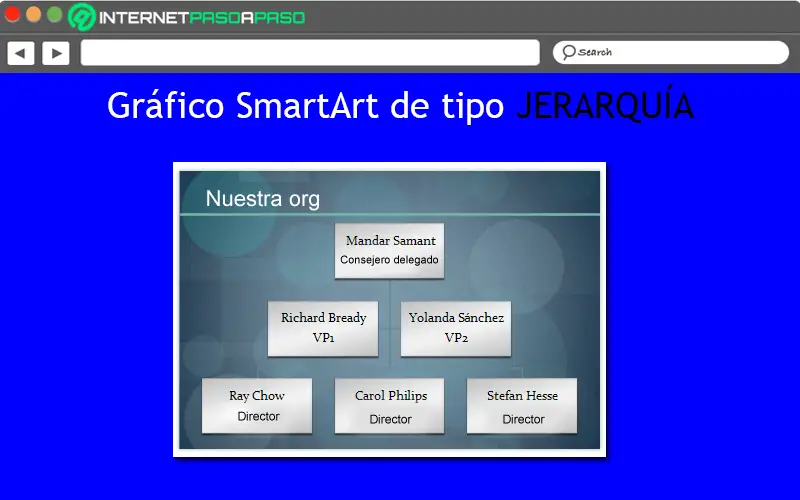
Task: Select the Carol Philips Director box
Action: click(x=389, y=406)
